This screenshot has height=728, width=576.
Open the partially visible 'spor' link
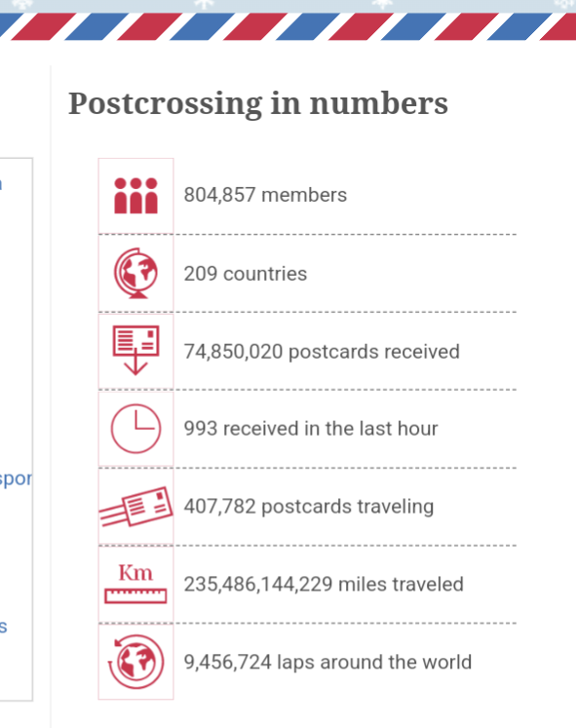tap(16, 479)
